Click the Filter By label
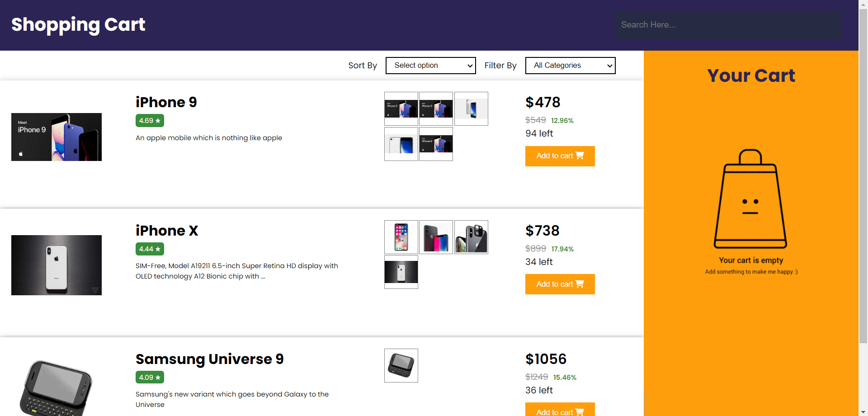 pos(500,66)
